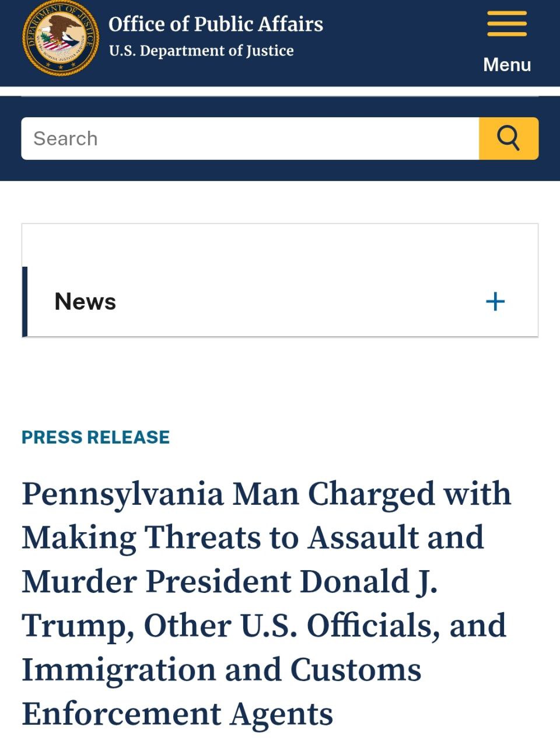560x747 pixels.
Task: Click the blue accent bar beside News
Action: click(x=24, y=302)
